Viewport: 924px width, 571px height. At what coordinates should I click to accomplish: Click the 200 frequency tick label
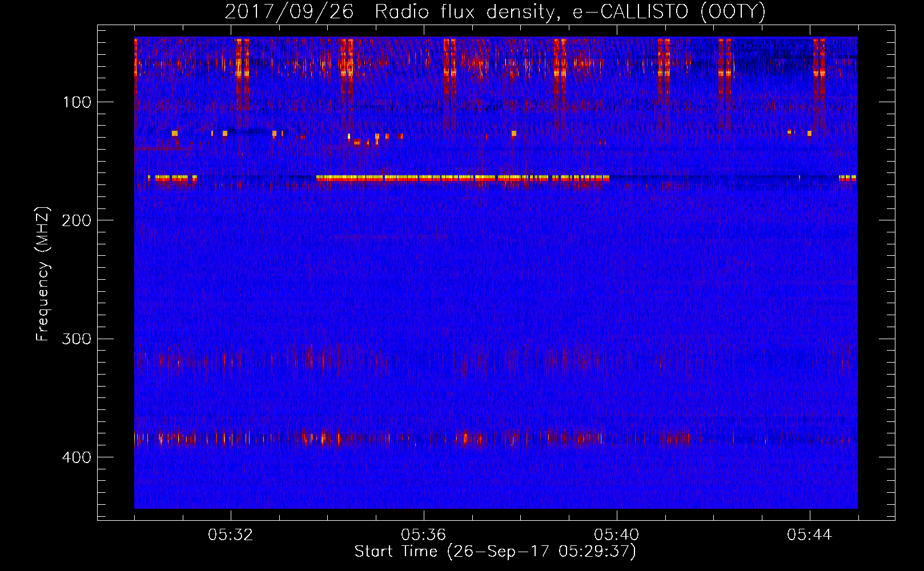tap(77, 220)
